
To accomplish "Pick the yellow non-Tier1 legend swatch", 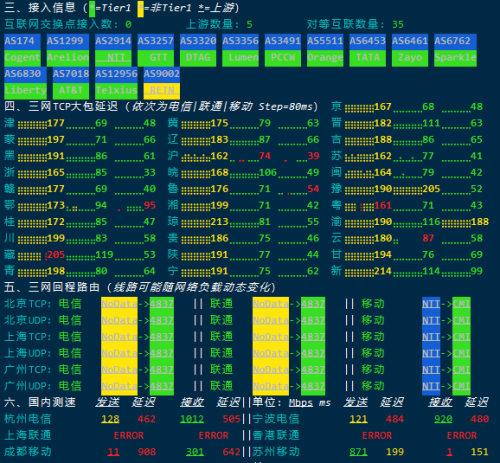I will pos(141,8).
